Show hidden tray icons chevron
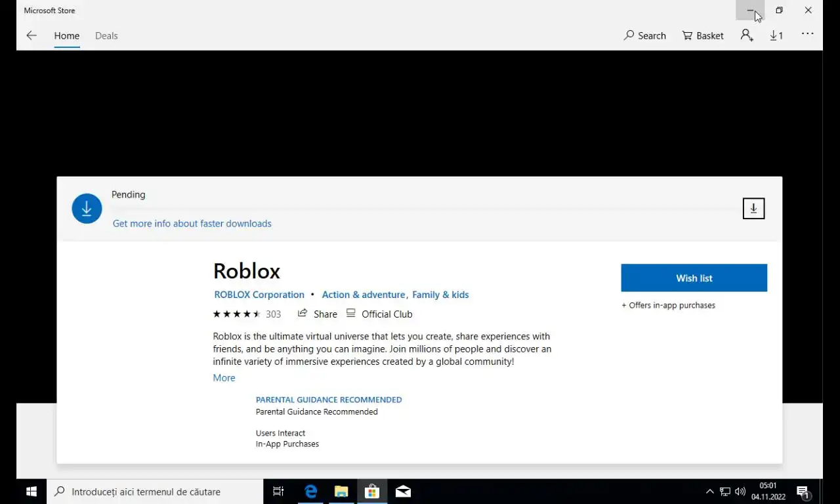840x504 pixels. click(x=709, y=492)
